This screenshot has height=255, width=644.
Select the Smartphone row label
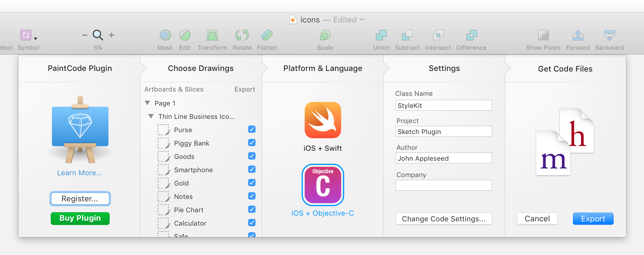pos(194,170)
